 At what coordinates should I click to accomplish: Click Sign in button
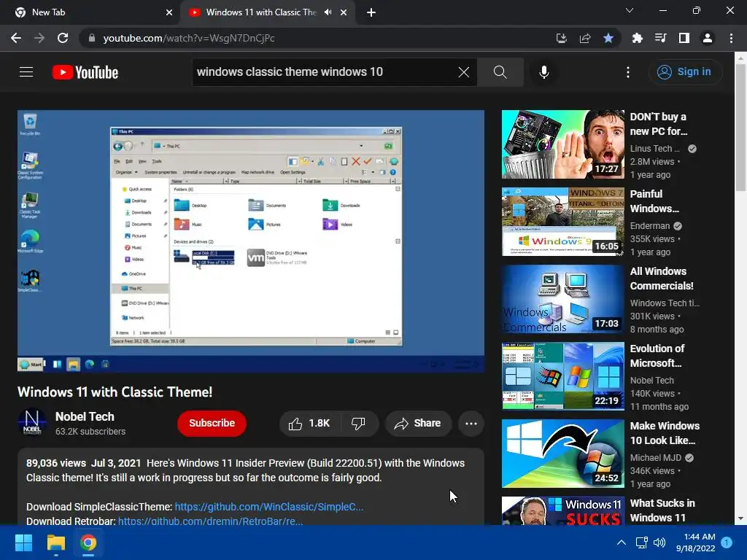click(x=684, y=72)
